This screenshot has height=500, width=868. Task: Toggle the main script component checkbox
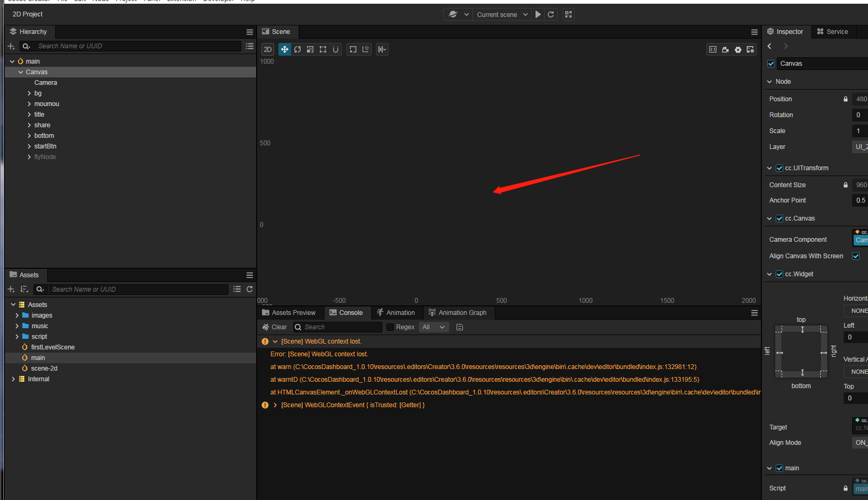(x=779, y=468)
